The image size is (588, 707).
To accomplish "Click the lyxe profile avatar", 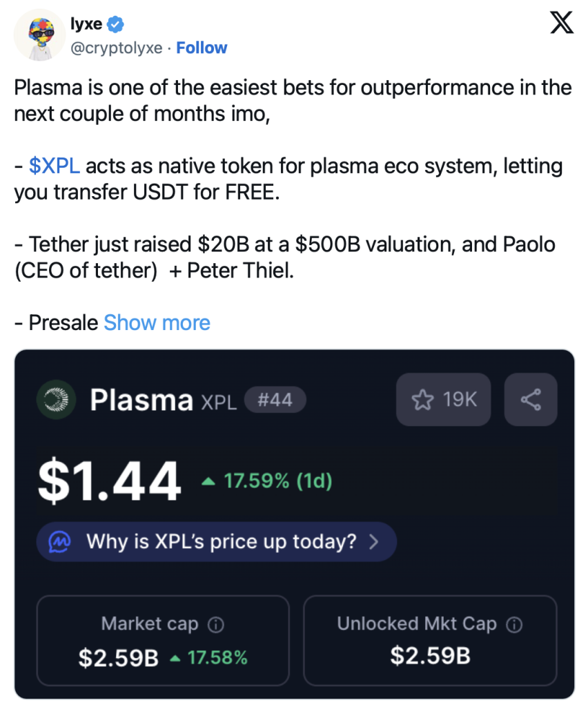I will pos(39,35).
